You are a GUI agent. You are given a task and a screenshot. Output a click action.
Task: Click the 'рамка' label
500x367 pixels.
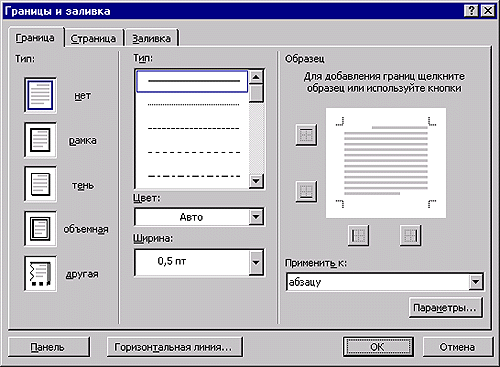pos(83,141)
